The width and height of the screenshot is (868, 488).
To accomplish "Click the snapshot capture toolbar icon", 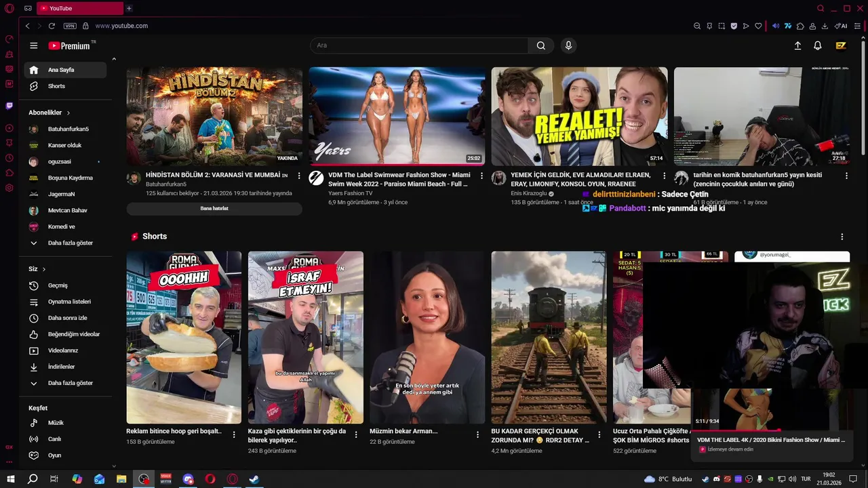I will pos(722,26).
